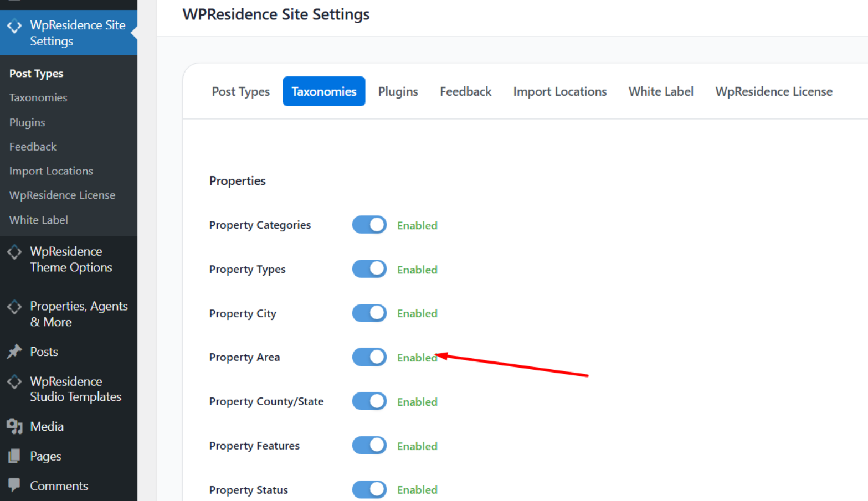Click the Comments speech bubble icon

pos(14,485)
